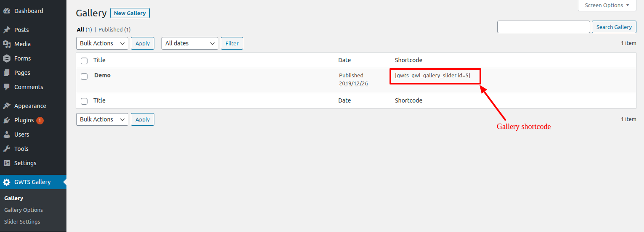Viewport: 644px width, 232px height.
Task: Click the Posts pushpin icon
Action: (x=7, y=30)
